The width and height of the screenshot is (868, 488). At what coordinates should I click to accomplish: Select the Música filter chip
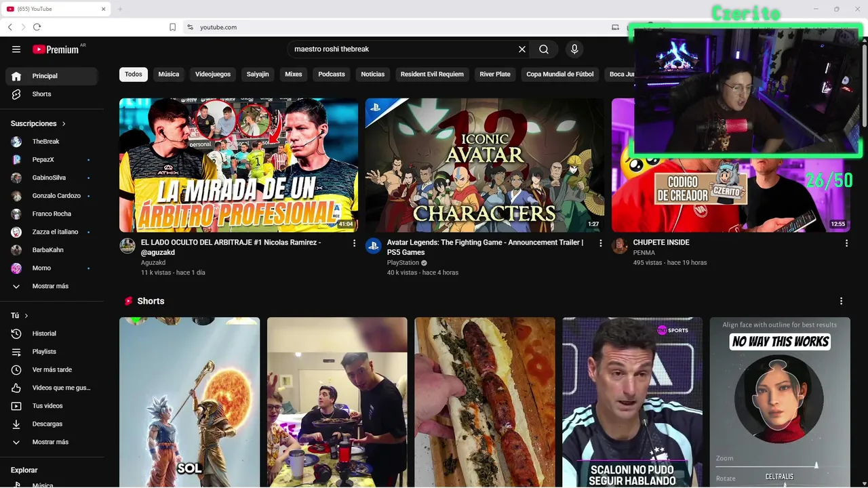[x=169, y=74]
